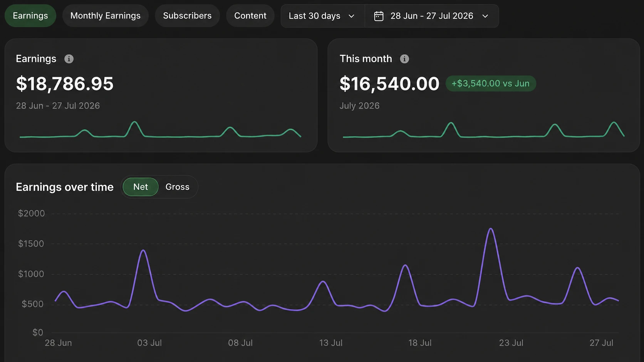Click the highest peak on purple earnings line
644x362 pixels.
click(x=491, y=229)
